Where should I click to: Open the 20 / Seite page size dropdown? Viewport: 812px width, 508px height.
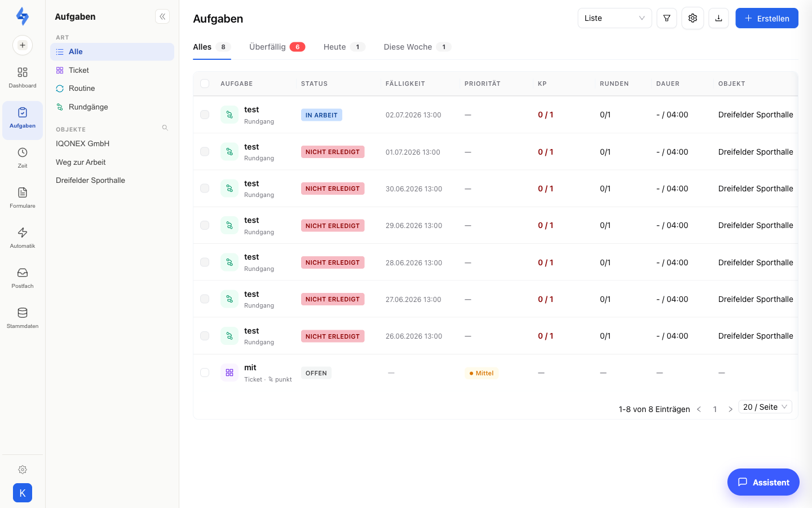coord(765,407)
